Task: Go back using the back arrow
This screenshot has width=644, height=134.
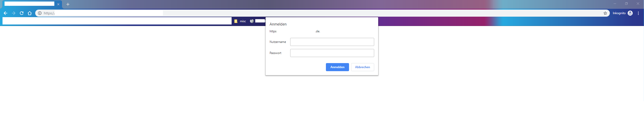Action: pos(6,13)
